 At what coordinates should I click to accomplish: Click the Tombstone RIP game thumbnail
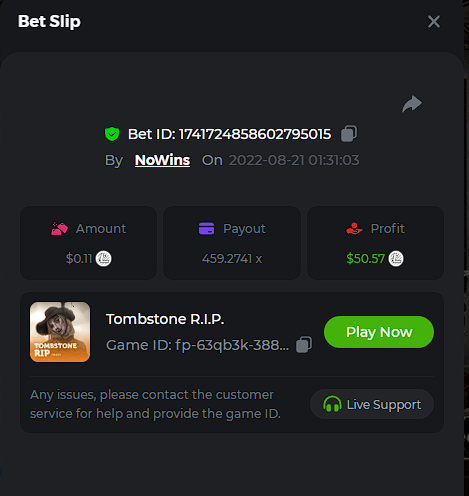click(60, 332)
